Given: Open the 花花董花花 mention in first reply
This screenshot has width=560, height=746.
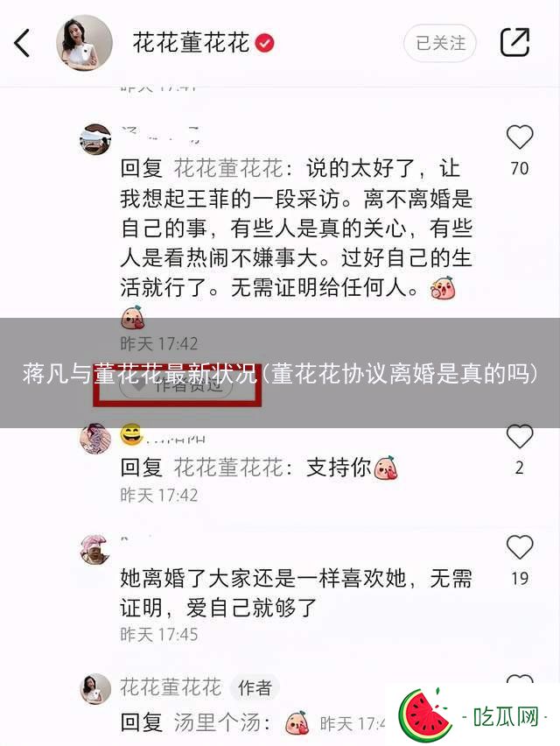Looking at the screenshot, I should click(228, 168).
